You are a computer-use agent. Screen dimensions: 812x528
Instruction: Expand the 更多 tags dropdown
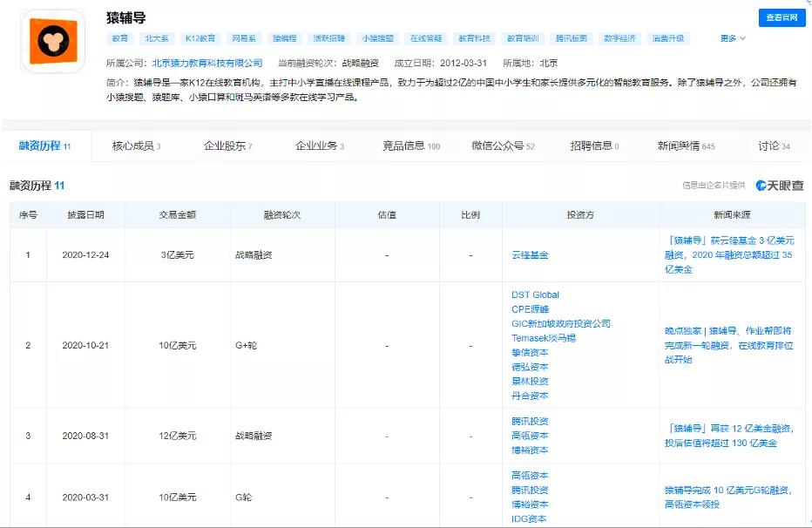733,38
